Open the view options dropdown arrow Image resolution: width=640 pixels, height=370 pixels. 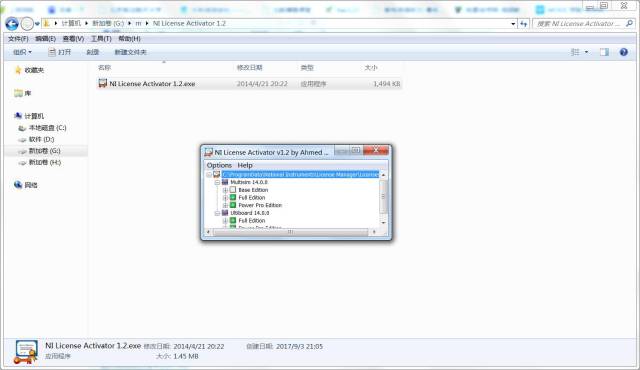click(587, 52)
